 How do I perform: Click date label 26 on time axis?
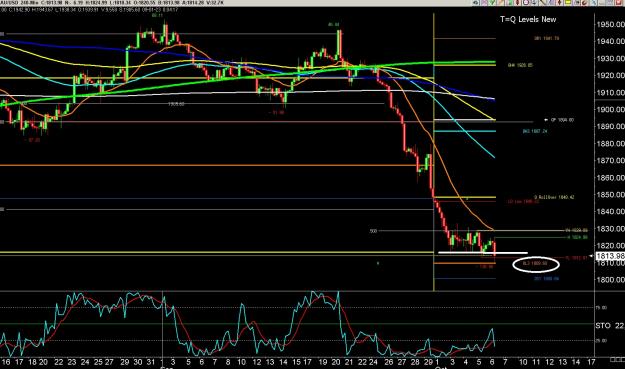(x=389, y=362)
